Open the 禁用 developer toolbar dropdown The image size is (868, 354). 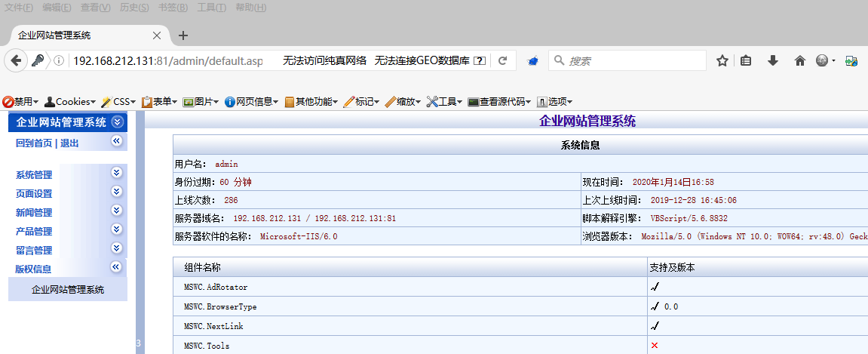[x=22, y=101]
